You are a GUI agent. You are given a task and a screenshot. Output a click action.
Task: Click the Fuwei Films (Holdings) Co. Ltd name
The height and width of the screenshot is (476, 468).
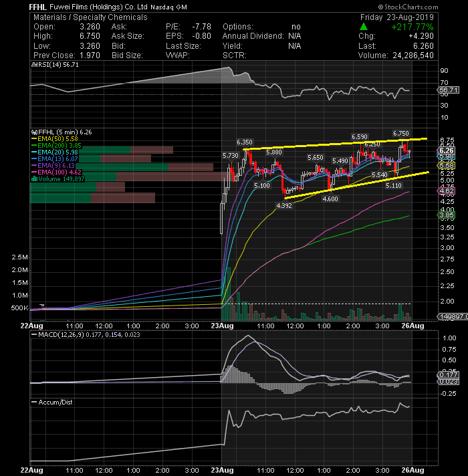click(x=98, y=7)
